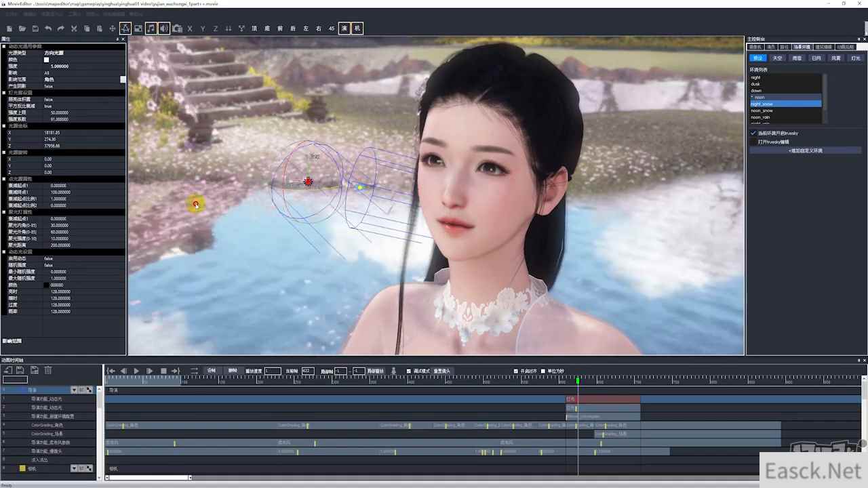
Task: Switch to the 灯光 tab
Action: (x=855, y=58)
